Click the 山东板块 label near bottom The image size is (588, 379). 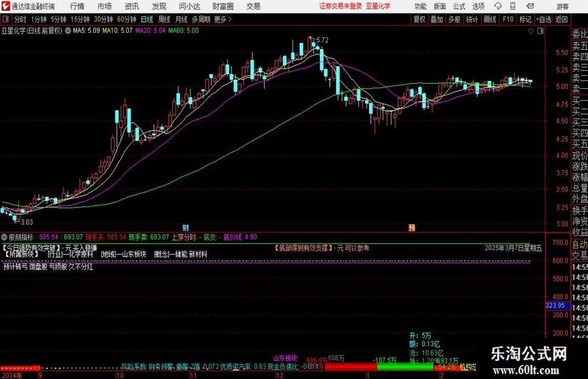click(x=285, y=358)
